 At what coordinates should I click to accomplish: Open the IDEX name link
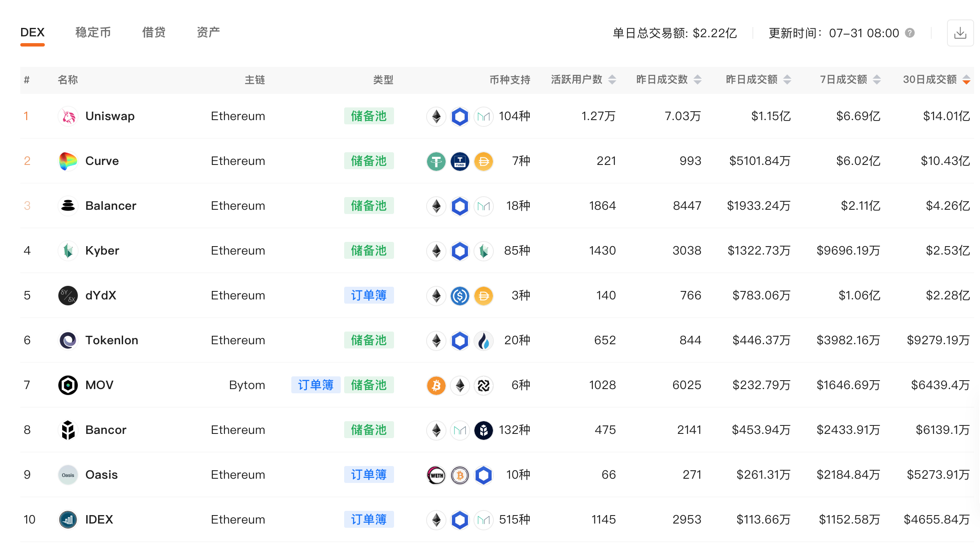[x=99, y=520]
